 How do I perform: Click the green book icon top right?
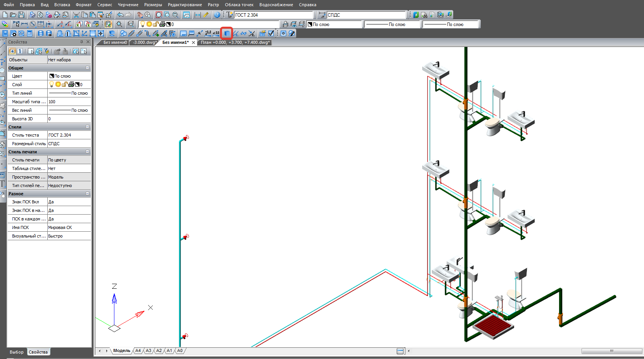point(416,15)
